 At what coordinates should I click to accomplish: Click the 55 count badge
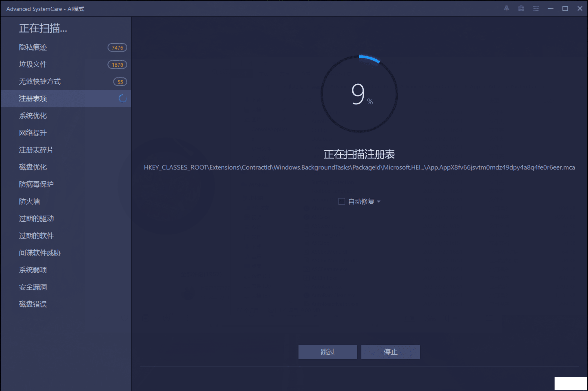coord(120,82)
